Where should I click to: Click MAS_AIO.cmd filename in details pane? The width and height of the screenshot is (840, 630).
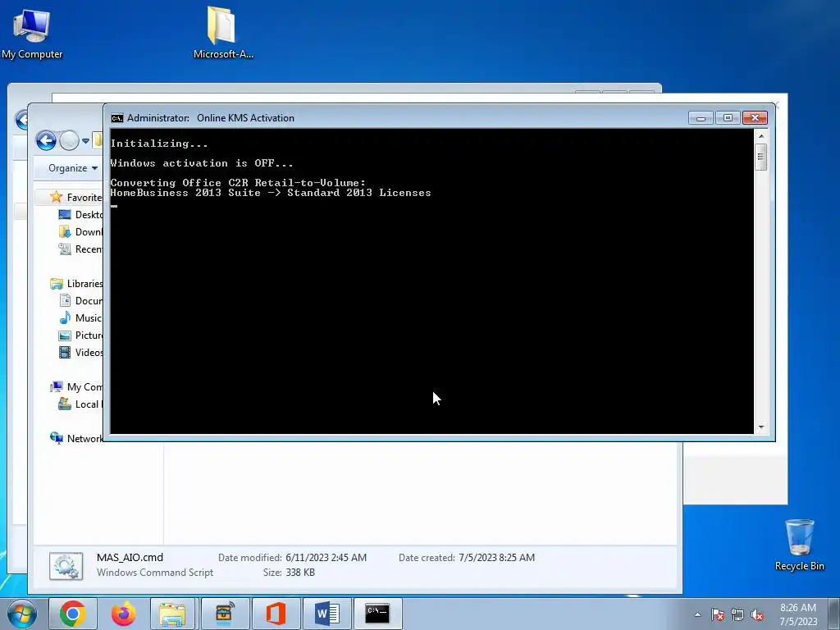[x=130, y=558]
